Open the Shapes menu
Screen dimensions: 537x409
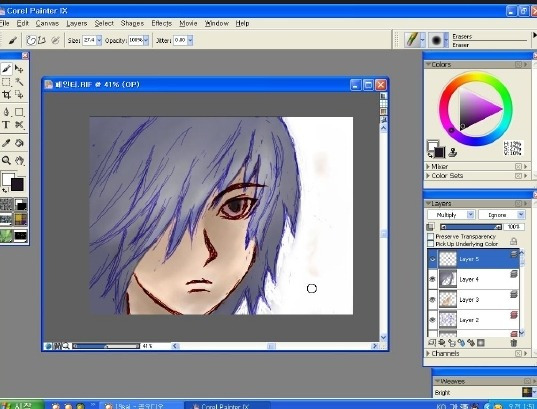pyautogui.click(x=132, y=23)
